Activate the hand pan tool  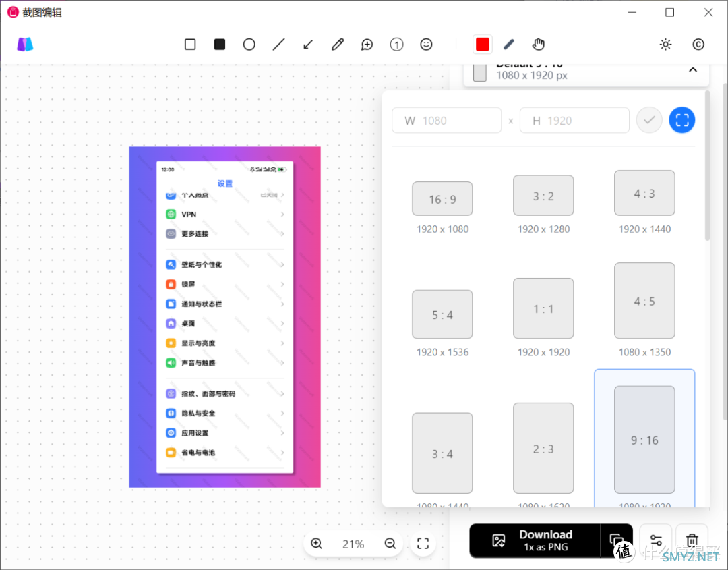pos(538,45)
